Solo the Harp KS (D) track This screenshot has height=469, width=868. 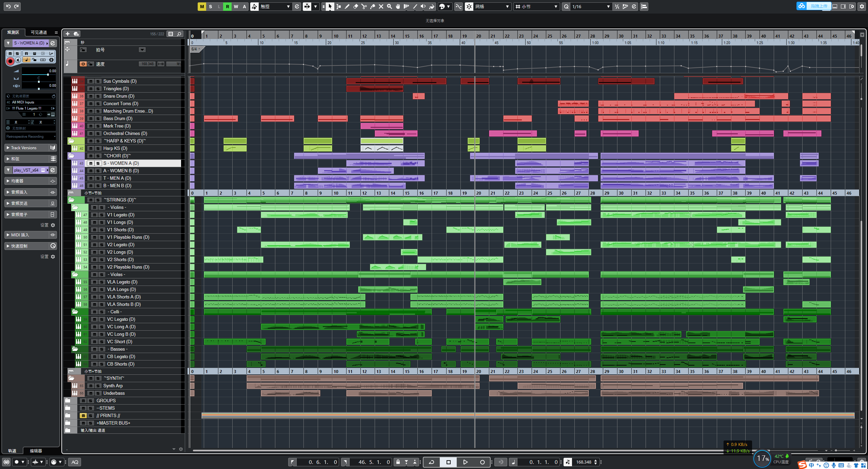(x=98, y=149)
